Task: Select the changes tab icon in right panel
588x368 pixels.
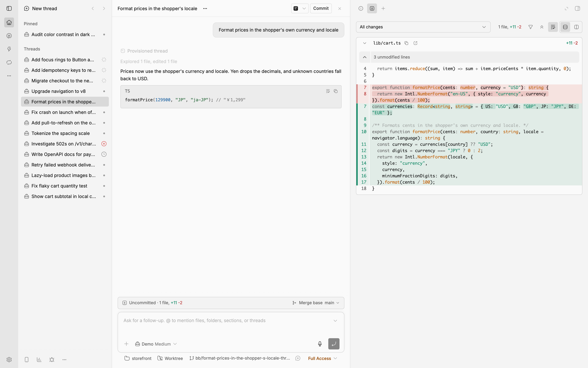Action: [372, 8]
